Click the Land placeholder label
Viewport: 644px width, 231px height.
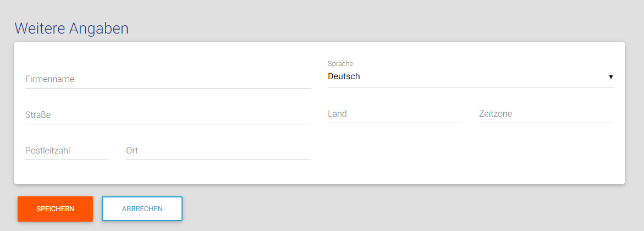point(337,114)
